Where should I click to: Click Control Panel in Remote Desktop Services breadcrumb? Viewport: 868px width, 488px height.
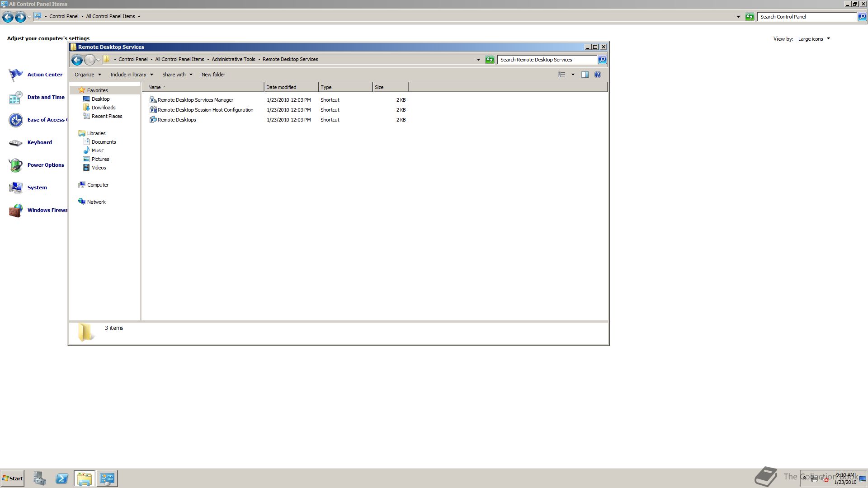coord(133,59)
